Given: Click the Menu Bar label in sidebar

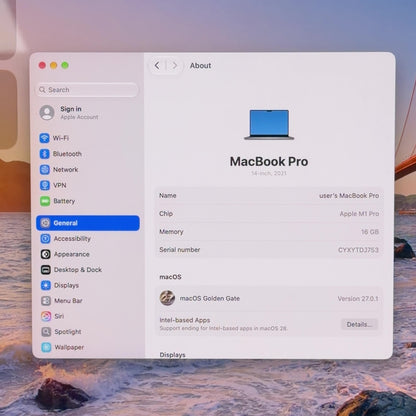Looking at the screenshot, I should [68, 301].
